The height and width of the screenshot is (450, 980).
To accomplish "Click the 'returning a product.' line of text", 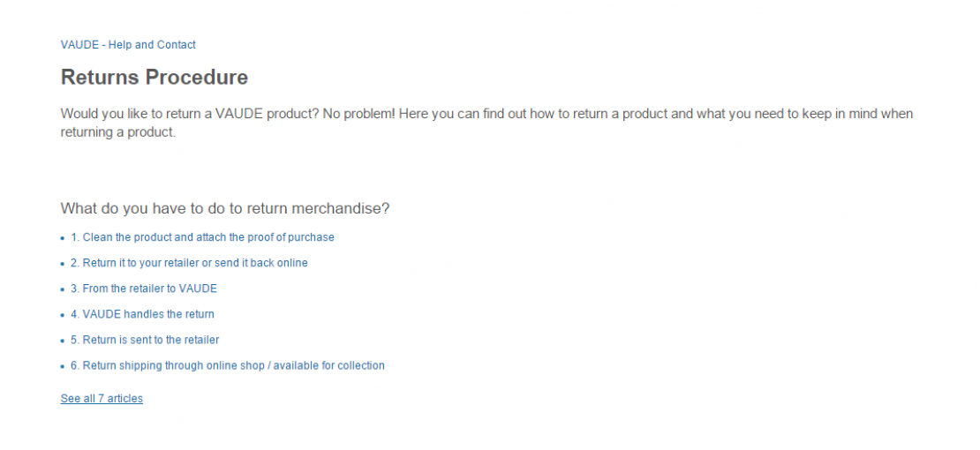I will click(118, 133).
